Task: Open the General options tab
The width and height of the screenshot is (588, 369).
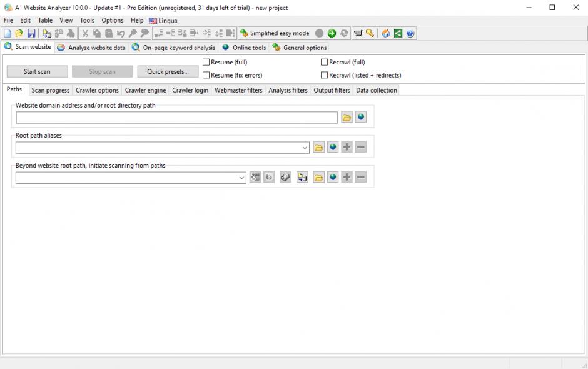Action: 300,48
